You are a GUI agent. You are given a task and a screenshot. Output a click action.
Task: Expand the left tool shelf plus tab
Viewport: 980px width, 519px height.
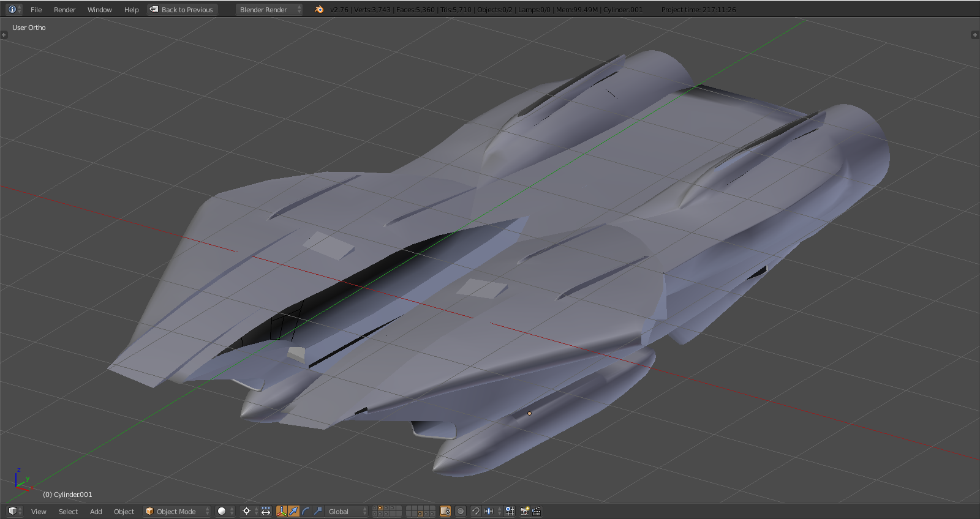click(4, 35)
